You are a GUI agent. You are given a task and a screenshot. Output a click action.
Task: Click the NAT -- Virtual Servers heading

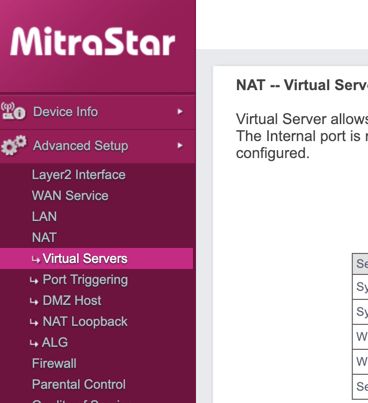click(x=302, y=85)
